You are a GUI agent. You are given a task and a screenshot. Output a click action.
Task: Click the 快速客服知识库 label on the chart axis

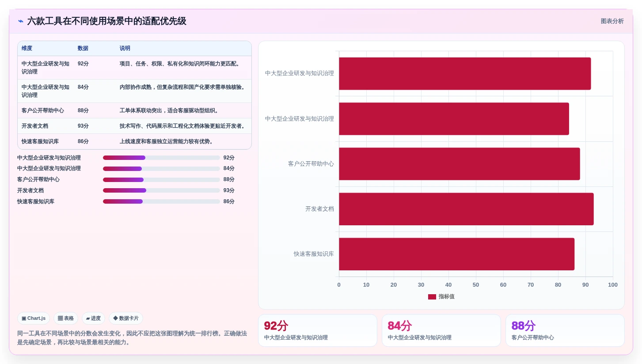pos(314,254)
